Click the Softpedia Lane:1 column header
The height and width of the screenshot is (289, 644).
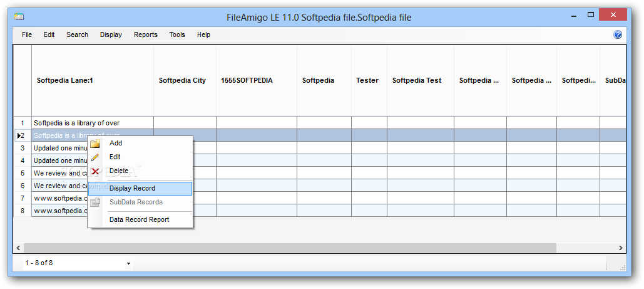pos(93,81)
